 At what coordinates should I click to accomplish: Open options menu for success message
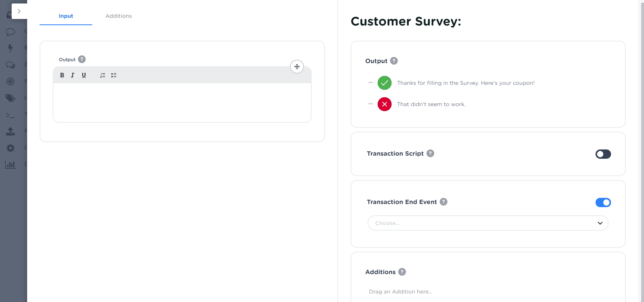(371, 82)
